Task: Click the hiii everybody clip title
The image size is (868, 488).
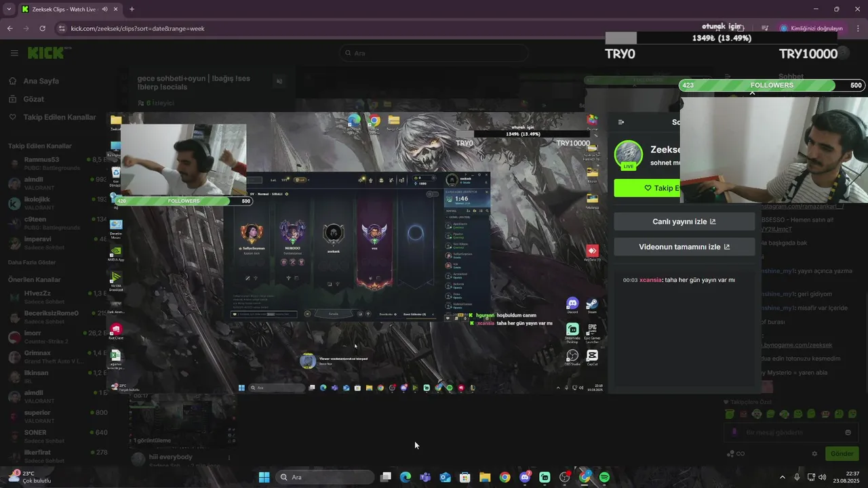Action: [171, 457]
